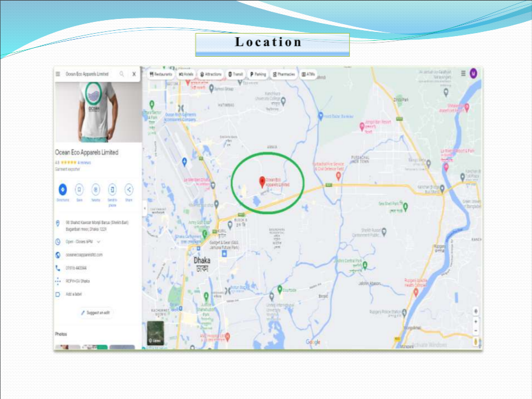Open the Google apps grid

463,73
